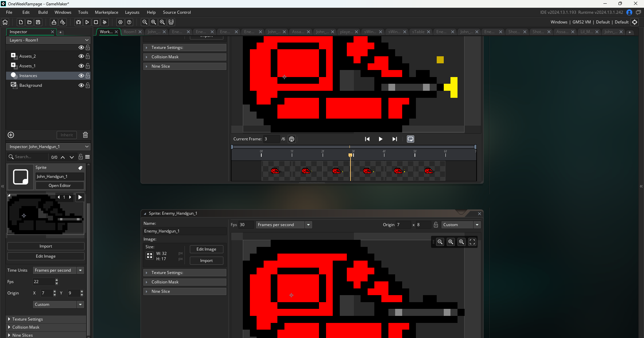The height and width of the screenshot is (338, 644).
Task: Open the Inspector: John_Handgun_1 dropdown
Action: (48, 147)
